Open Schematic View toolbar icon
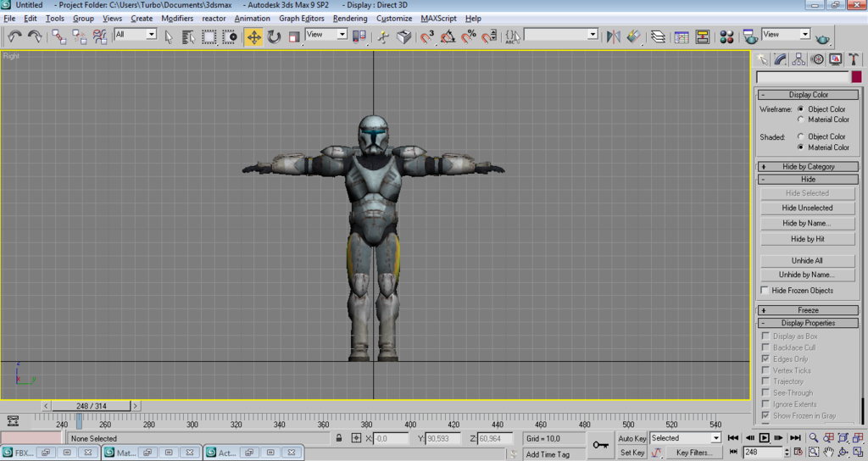The height and width of the screenshot is (461, 868). 703,37
